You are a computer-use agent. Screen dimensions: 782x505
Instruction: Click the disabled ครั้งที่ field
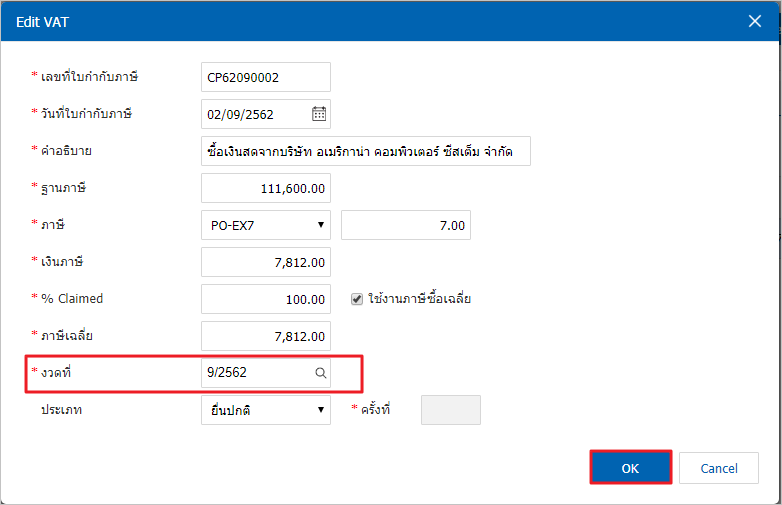[x=451, y=410]
